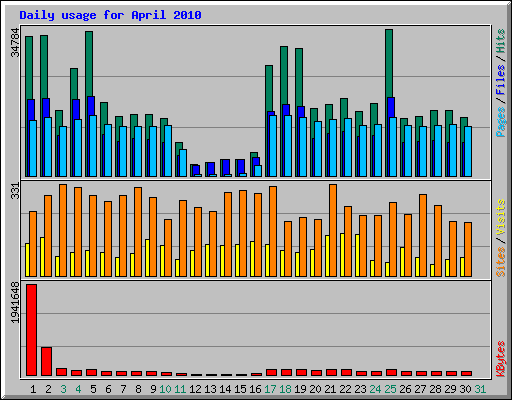Click the orange "Sites" legend label
512x400 pixels.
[x=501, y=262]
